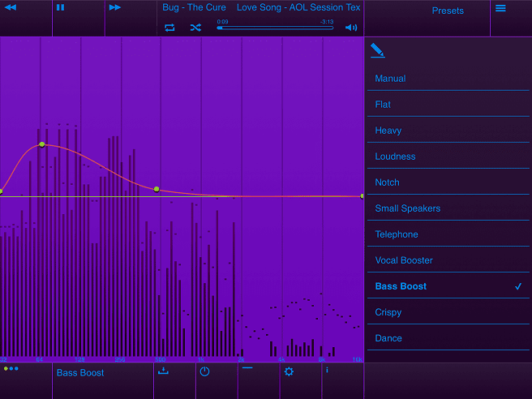
Task: Click the rewind previous track button
Action: tap(11, 8)
